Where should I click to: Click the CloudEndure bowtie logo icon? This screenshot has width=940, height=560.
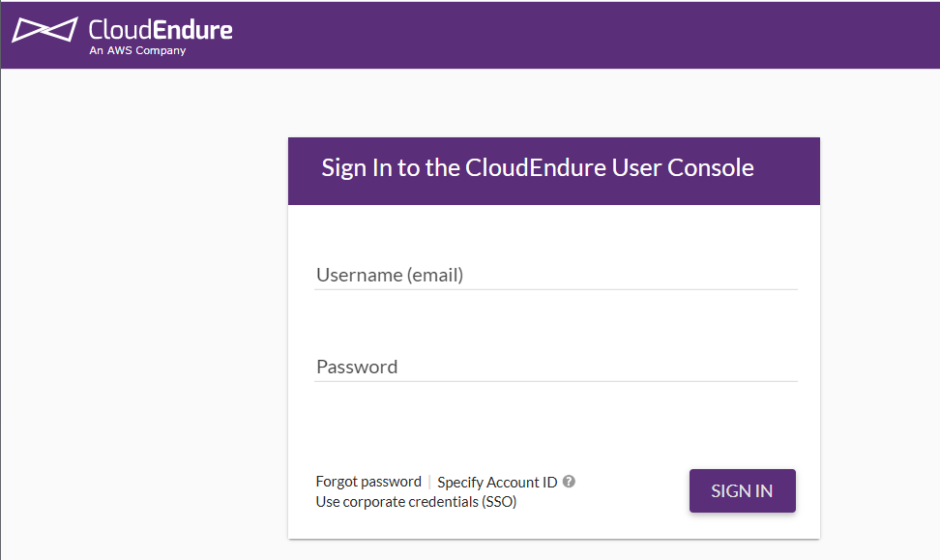pos(44,30)
